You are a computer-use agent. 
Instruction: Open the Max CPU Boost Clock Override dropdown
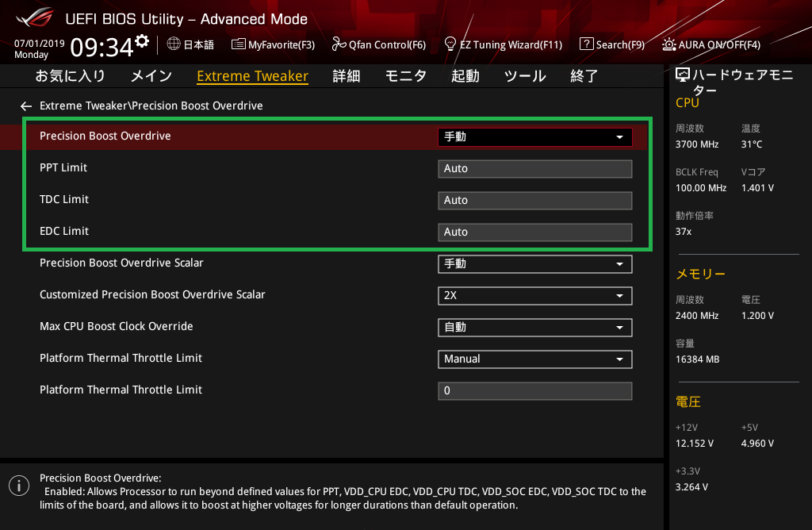[x=534, y=328]
